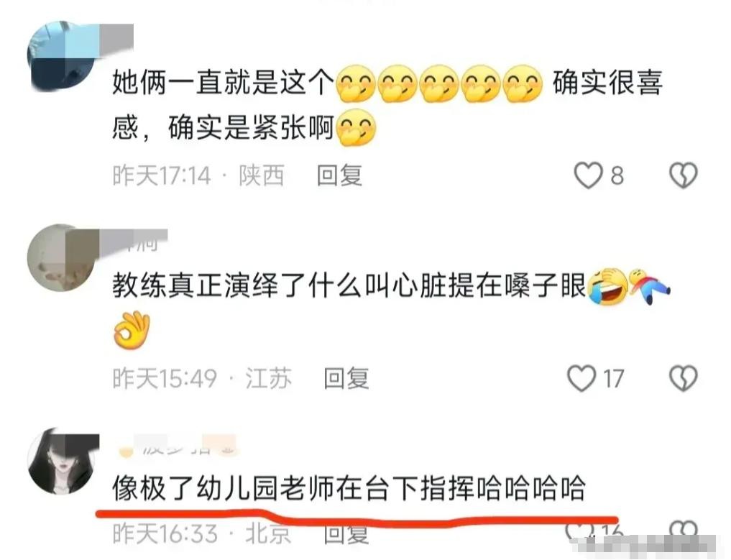
Task: Tap the OK hand emoji in second comment
Action: [132, 330]
